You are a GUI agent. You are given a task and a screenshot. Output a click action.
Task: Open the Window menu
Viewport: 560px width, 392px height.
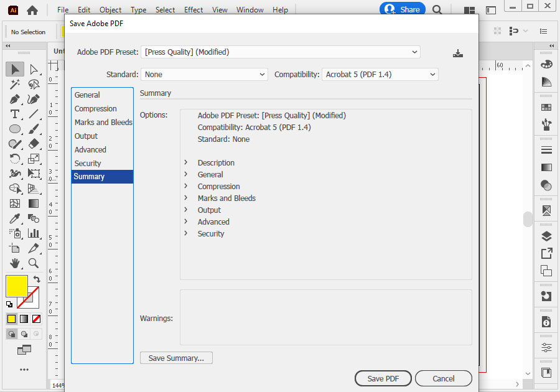(x=250, y=10)
